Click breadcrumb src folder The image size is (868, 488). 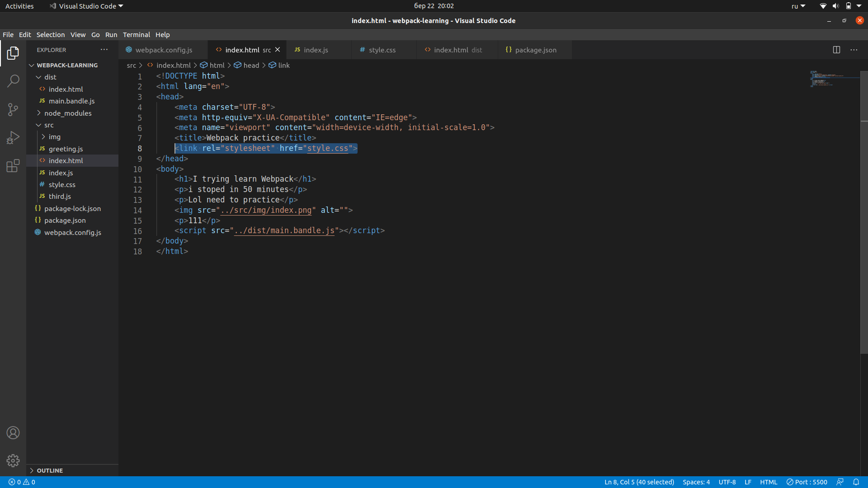[131, 66]
